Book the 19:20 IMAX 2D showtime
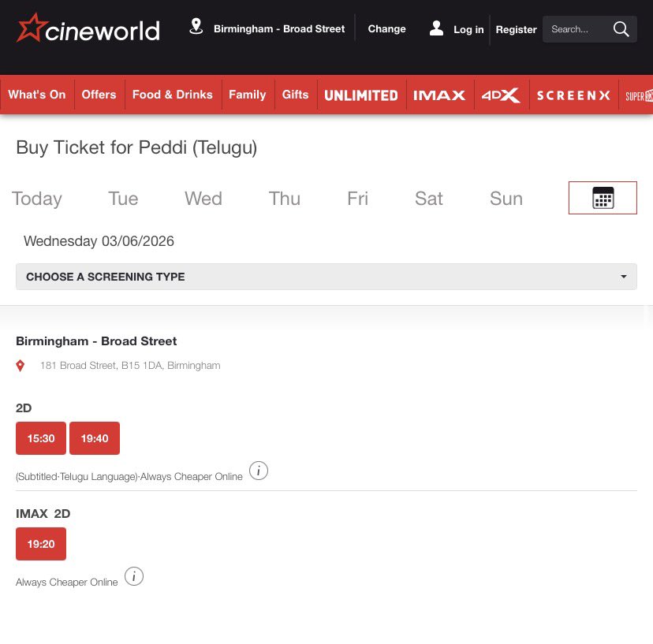This screenshot has width=653, height=644. 41,544
